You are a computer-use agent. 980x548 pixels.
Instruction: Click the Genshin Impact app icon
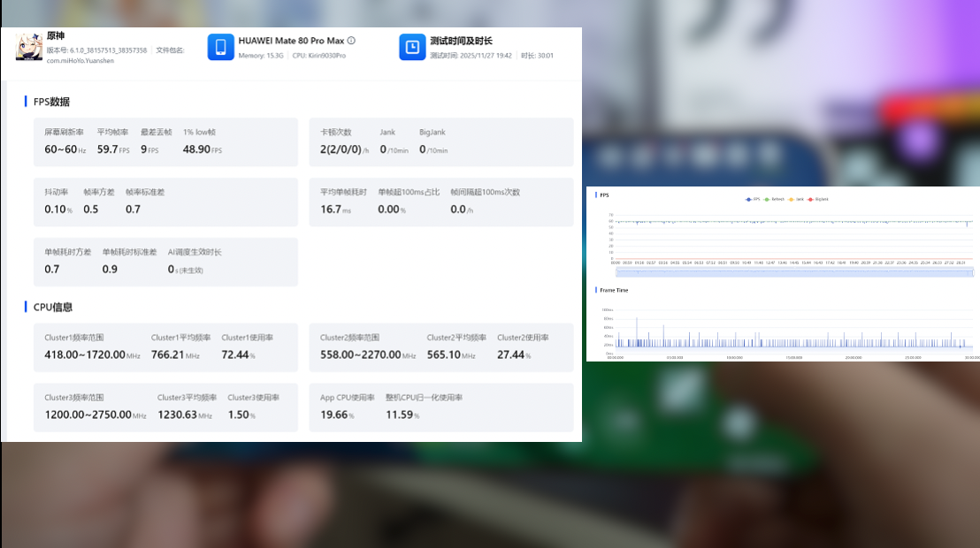coord(29,47)
